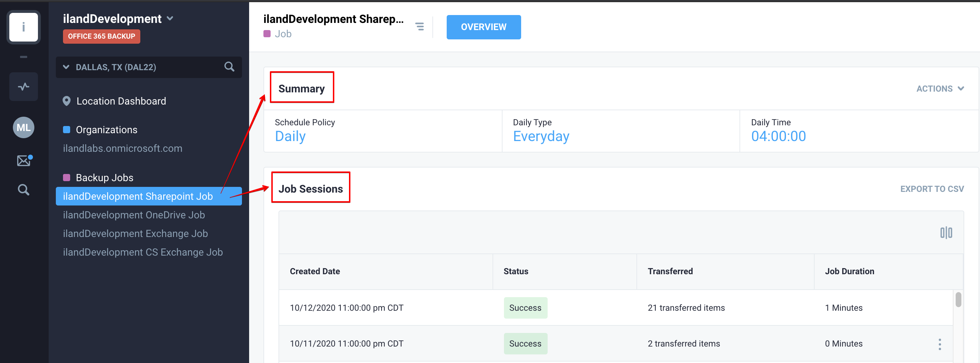Select ilandDevelopment OneDrive Job
This screenshot has height=363, width=980.
click(134, 214)
